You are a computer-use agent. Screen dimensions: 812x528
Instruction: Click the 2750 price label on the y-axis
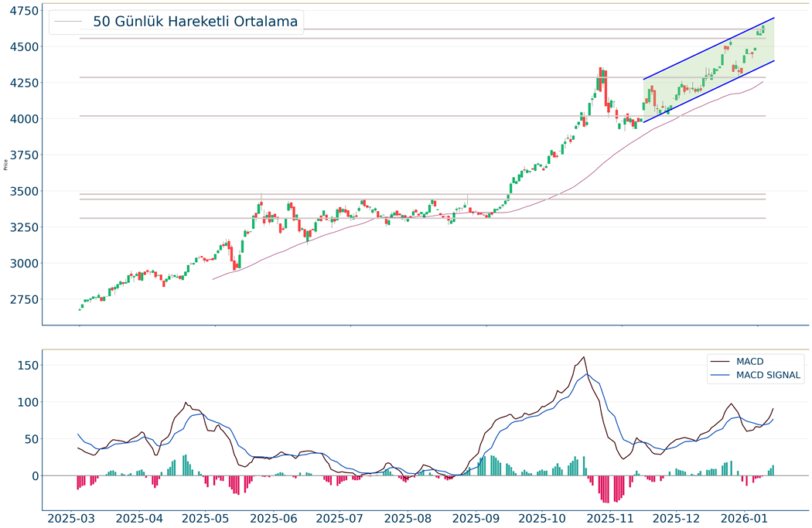click(x=22, y=299)
